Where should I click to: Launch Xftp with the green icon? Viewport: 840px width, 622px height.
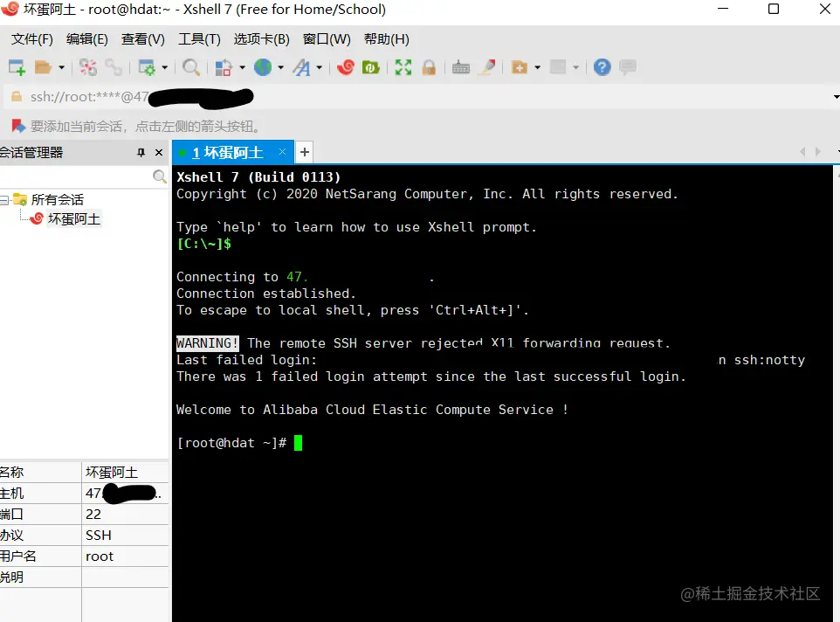[371, 67]
